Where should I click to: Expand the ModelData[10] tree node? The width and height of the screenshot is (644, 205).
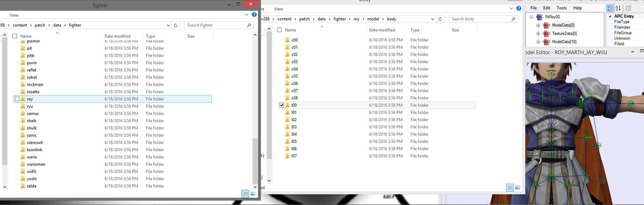coord(539,41)
